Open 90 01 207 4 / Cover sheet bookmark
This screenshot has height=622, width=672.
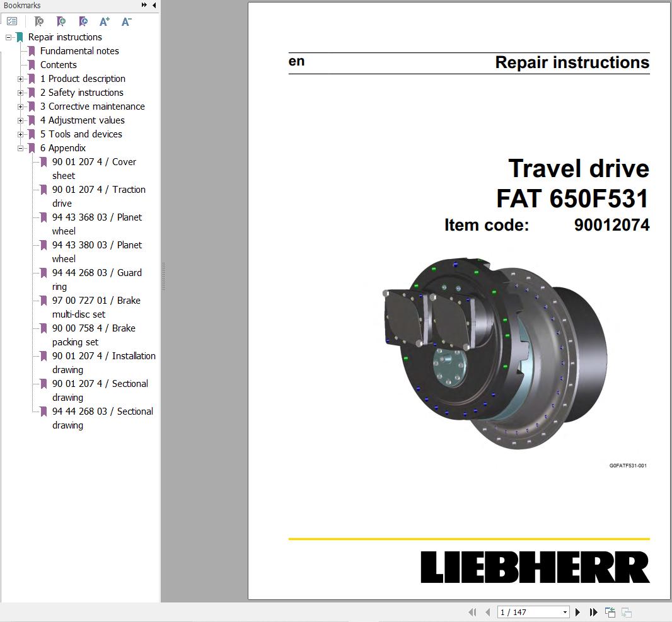click(94, 169)
